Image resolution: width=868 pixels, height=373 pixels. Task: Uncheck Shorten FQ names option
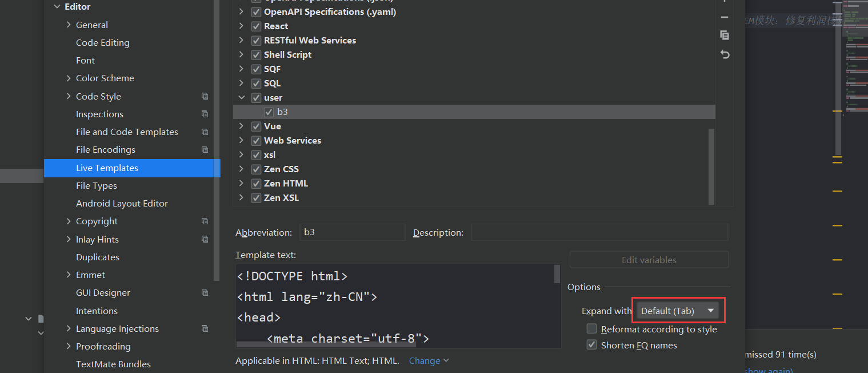click(x=592, y=345)
